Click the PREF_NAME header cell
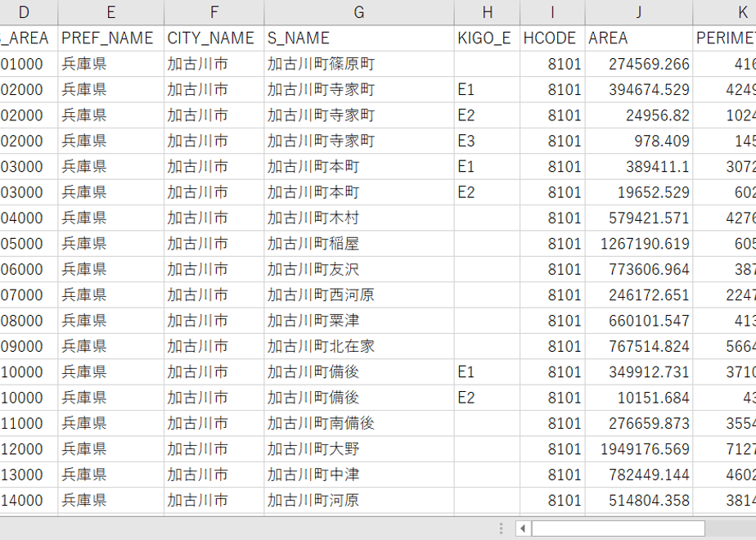This screenshot has width=756, height=540. click(x=111, y=38)
